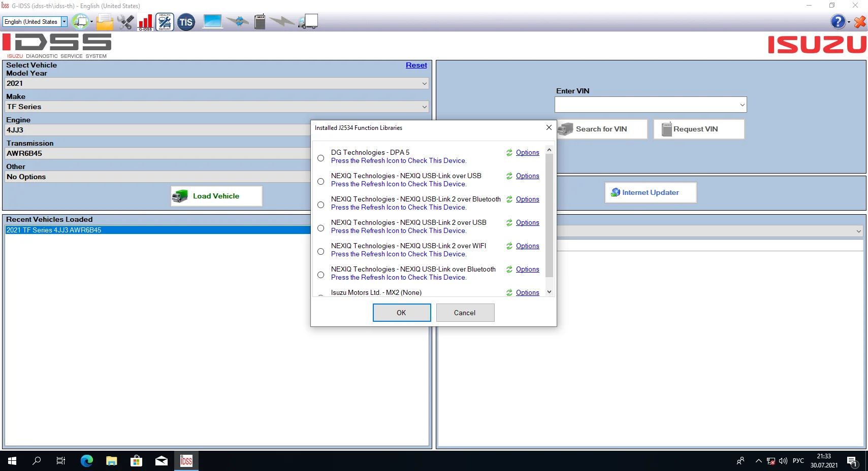The width and height of the screenshot is (868, 471).
Task: Open the TIS round blue icon
Action: (x=186, y=22)
